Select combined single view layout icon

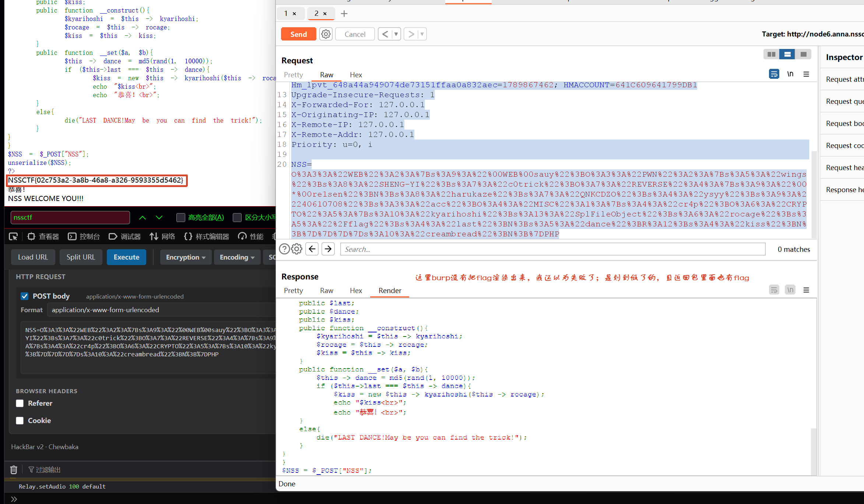click(x=803, y=54)
